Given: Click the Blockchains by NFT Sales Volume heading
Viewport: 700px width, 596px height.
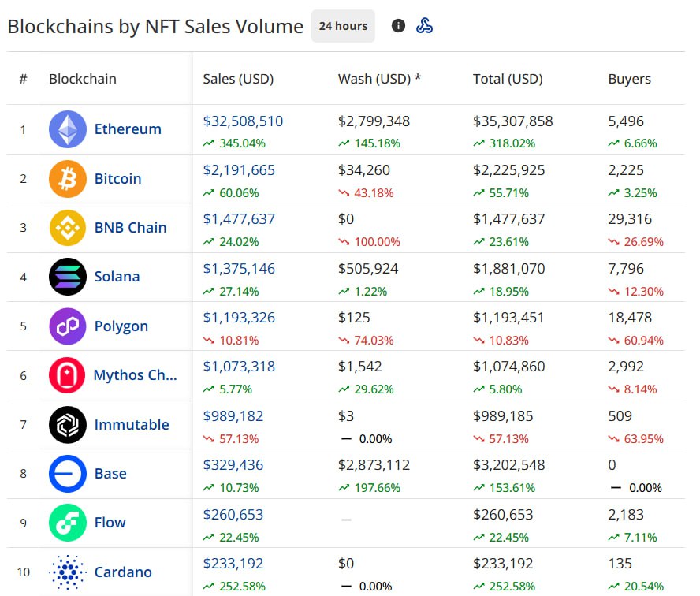Looking at the screenshot, I should click(155, 26).
